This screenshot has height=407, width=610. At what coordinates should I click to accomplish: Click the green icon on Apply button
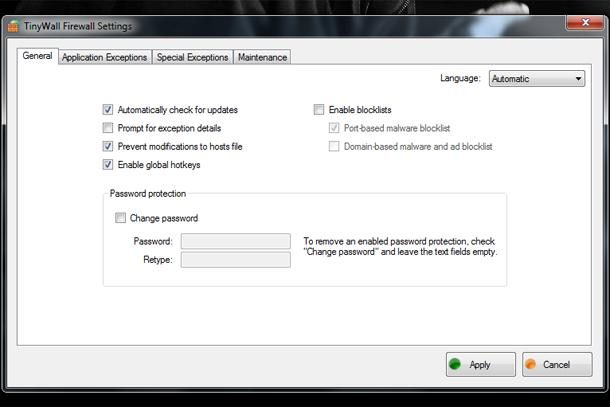pos(455,364)
